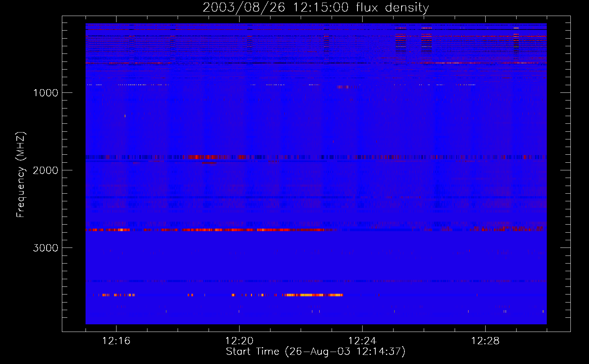
Task: Click the 'Start Time (26-Aug-03 12:14:37)' axis label
Action: pos(316,352)
